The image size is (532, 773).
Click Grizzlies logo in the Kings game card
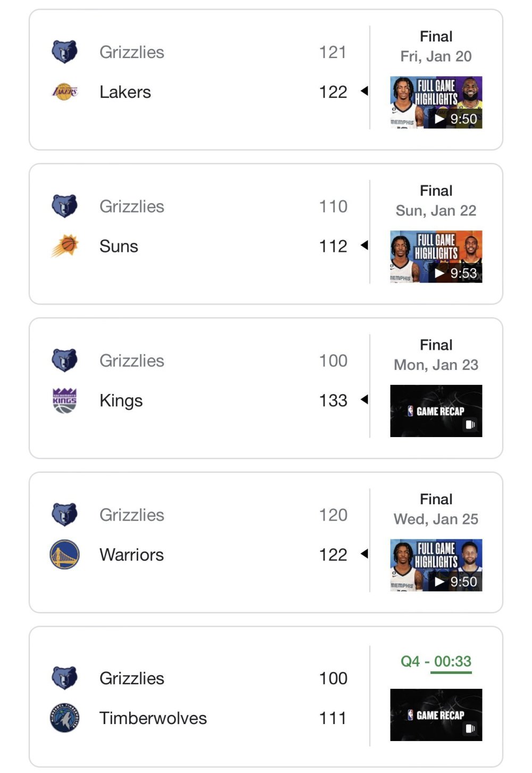coord(64,360)
